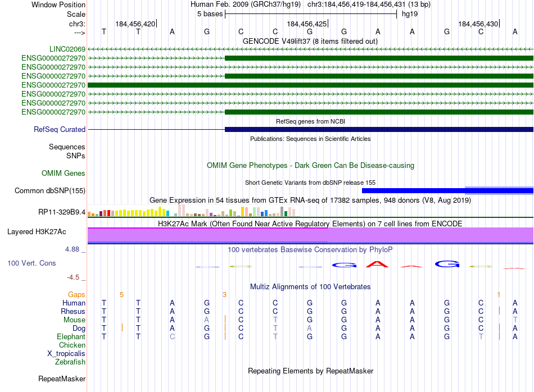
Task: Click the Chicken alignment row label
Action: pos(72,345)
